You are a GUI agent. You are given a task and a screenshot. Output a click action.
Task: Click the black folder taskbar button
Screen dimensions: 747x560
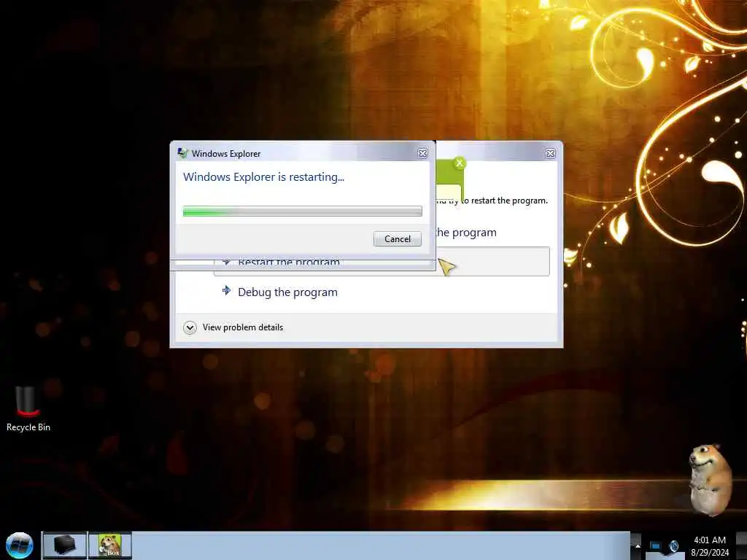pos(65,545)
